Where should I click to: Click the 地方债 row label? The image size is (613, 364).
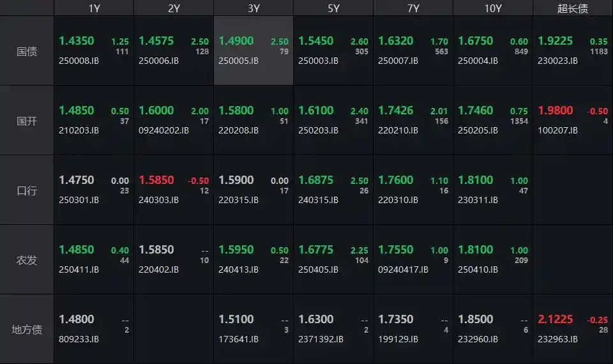point(27,330)
